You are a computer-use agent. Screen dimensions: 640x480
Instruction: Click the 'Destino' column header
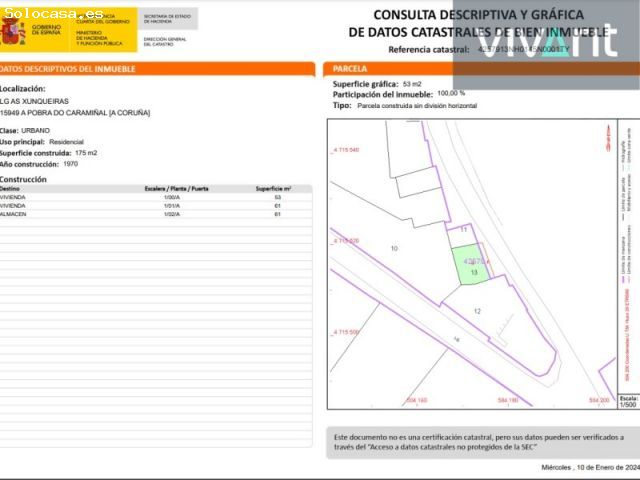click(10, 189)
